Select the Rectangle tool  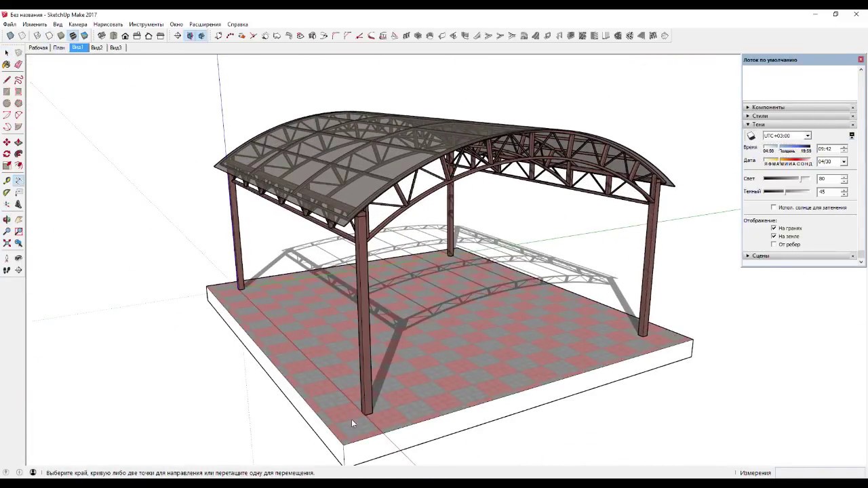[x=7, y=91]
